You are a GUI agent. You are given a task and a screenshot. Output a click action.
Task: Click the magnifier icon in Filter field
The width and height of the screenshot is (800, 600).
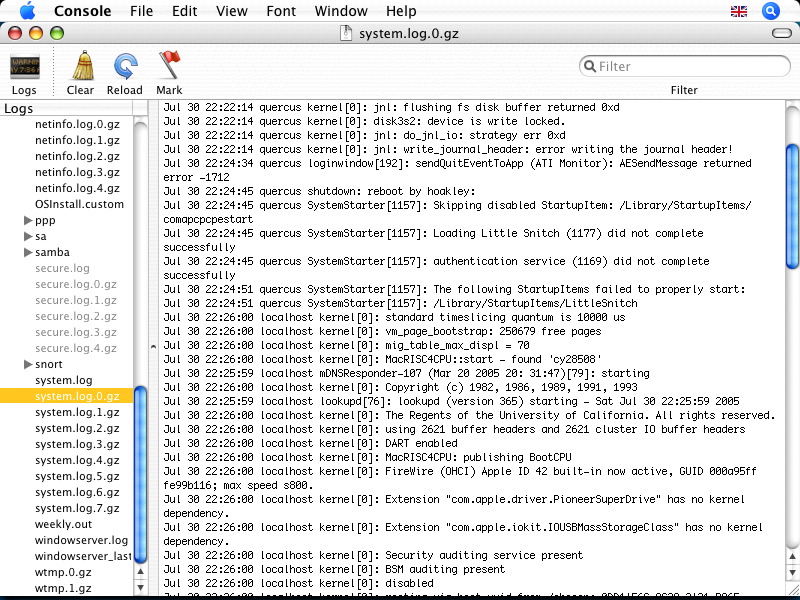(590, 67)
